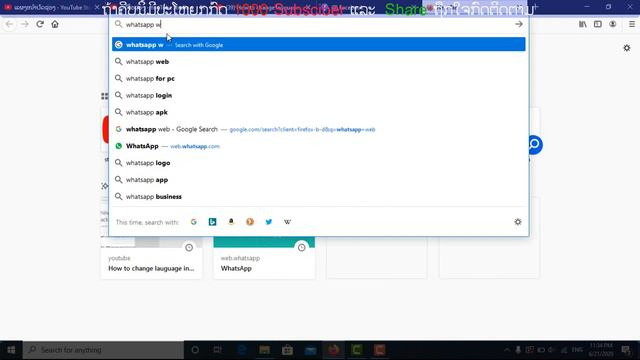Open clock icon on youtube tile
This screenshot has height=360, width=640.
(x=189, y=247)
